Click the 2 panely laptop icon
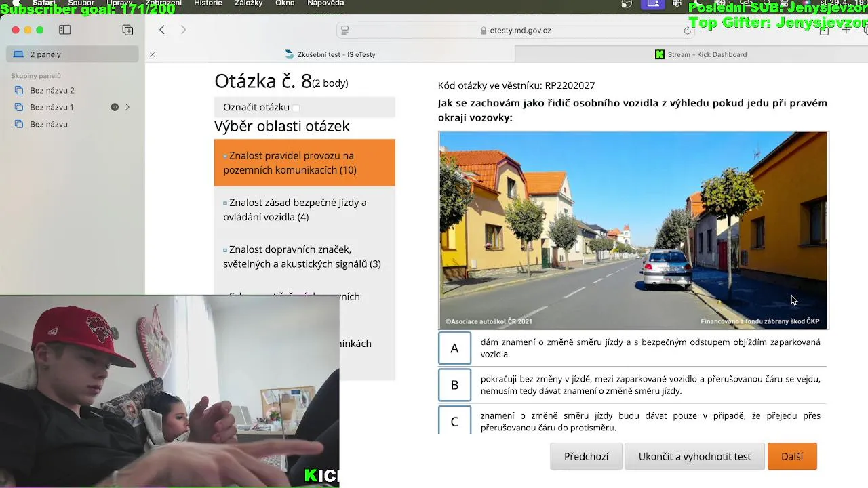The height and width of the screenshot is (488, 868). [x=18, y=54]
